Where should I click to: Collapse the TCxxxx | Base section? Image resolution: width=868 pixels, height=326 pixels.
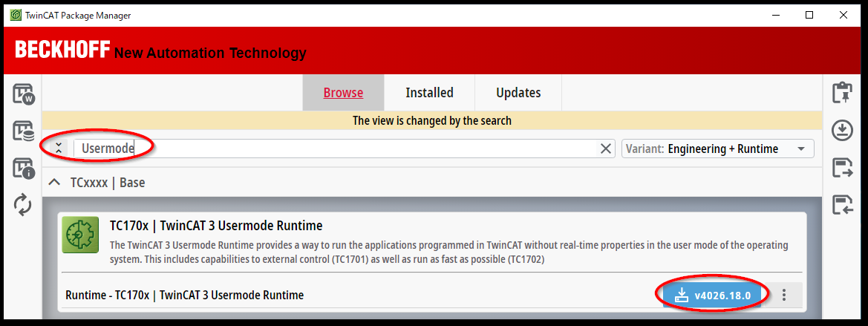point(54,182)
